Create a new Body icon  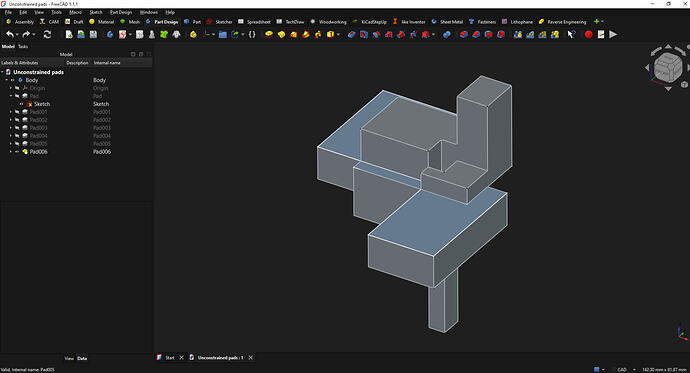click(110, 34)
